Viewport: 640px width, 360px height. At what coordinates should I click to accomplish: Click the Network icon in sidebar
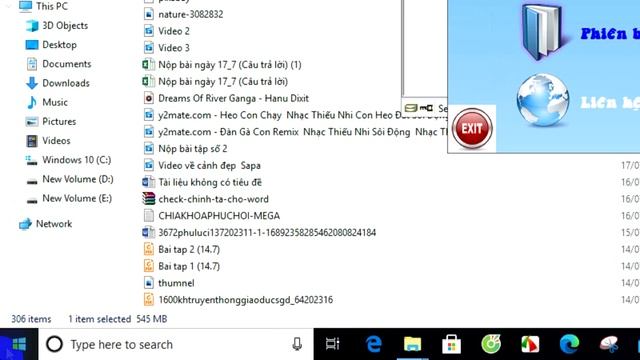click(25, 224)
